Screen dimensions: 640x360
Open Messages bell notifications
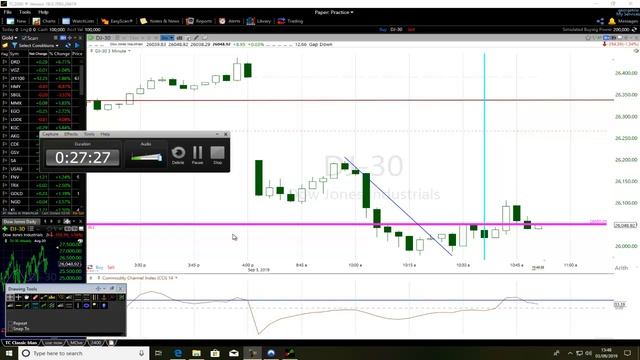pos(612,21)
